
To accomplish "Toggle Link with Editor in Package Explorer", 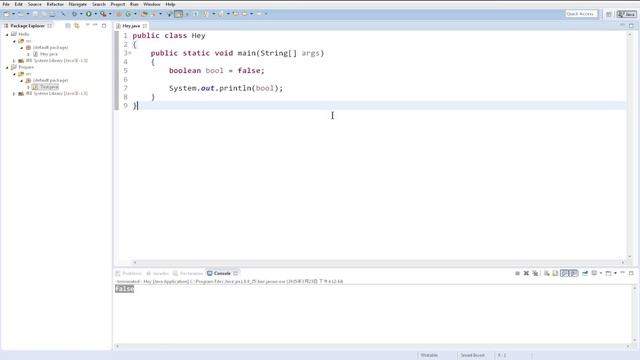I will [x=76, y=26].
